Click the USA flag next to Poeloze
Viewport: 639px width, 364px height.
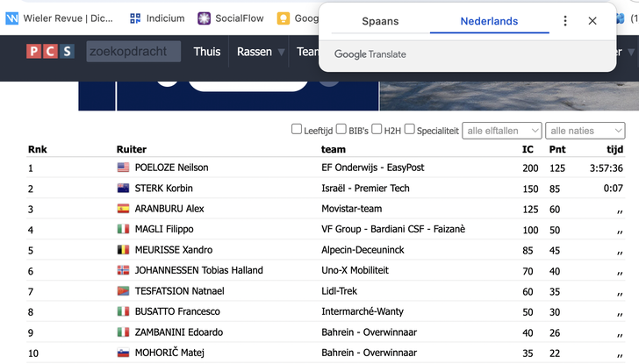pos(123,168)
